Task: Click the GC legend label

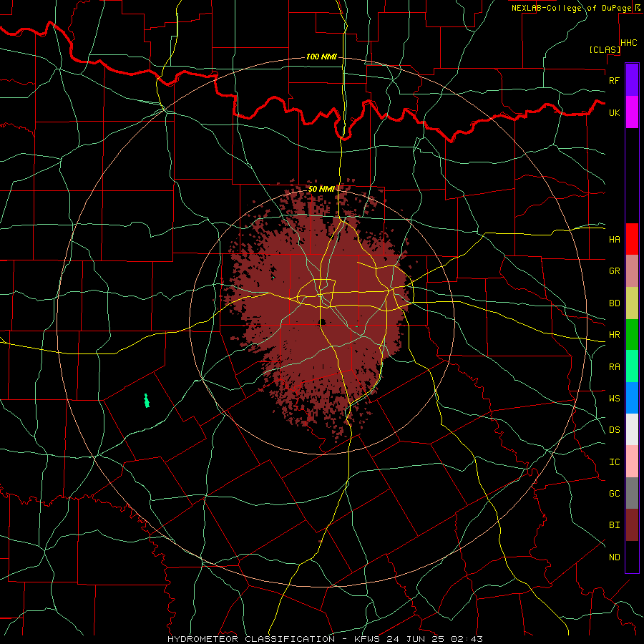Action: 614,494
